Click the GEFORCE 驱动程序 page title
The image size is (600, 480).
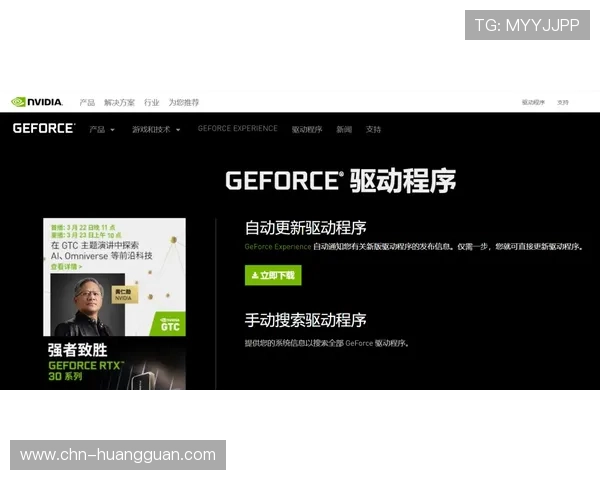click(341, 181)
